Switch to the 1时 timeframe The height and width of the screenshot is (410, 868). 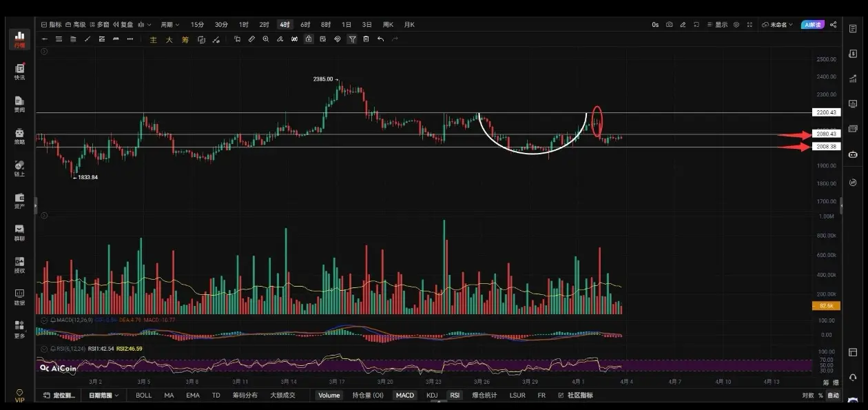[244, 25]
